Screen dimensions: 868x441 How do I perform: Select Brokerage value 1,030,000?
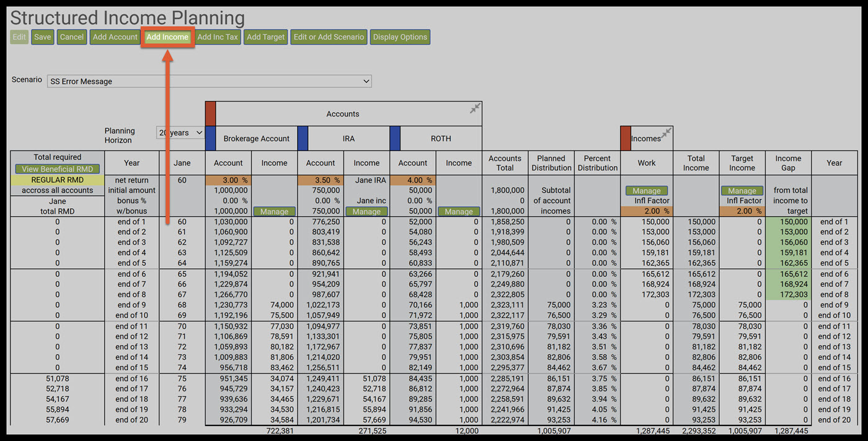[x=230, y=222]
